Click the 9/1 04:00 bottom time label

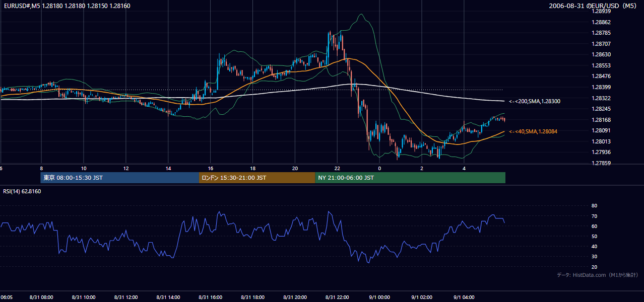coord(464,297)
